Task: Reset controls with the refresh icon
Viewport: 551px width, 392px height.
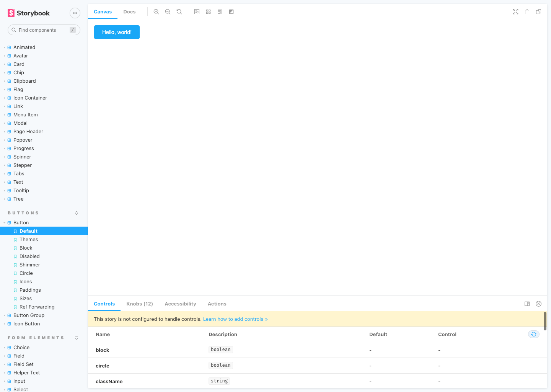Action: 534,334
